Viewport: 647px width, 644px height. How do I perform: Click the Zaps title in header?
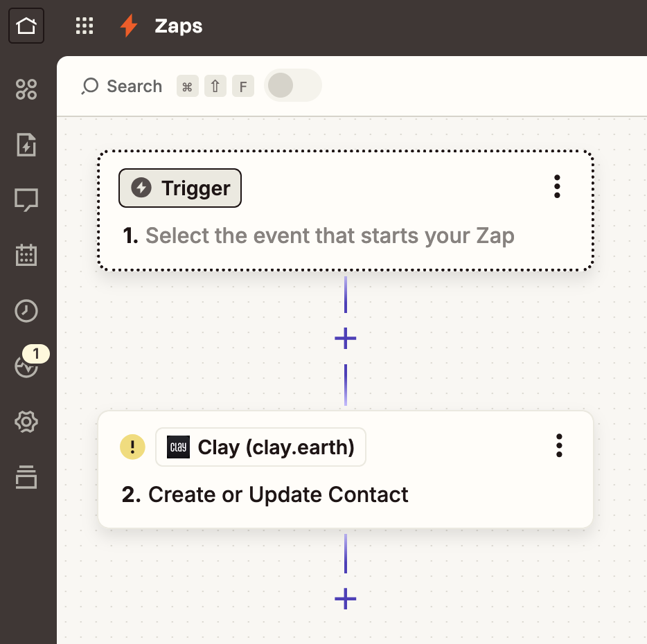pyautogui.click(x=179, y=26)
